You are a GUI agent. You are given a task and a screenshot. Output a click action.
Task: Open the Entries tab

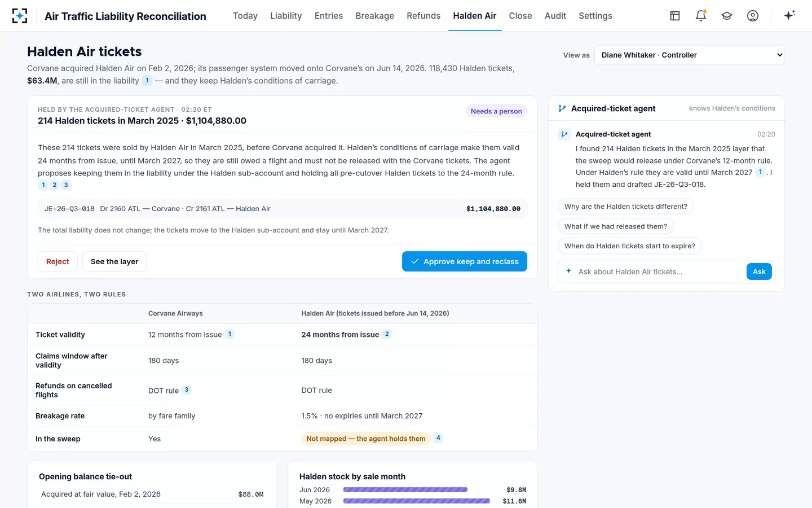pos(329,16)
